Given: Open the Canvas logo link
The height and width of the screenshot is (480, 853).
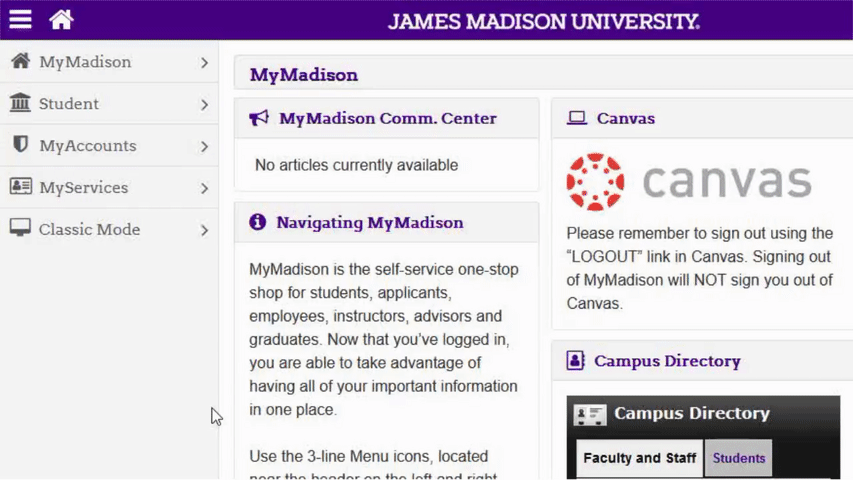Looking at the screenshot, I should (x=689, y=182).
